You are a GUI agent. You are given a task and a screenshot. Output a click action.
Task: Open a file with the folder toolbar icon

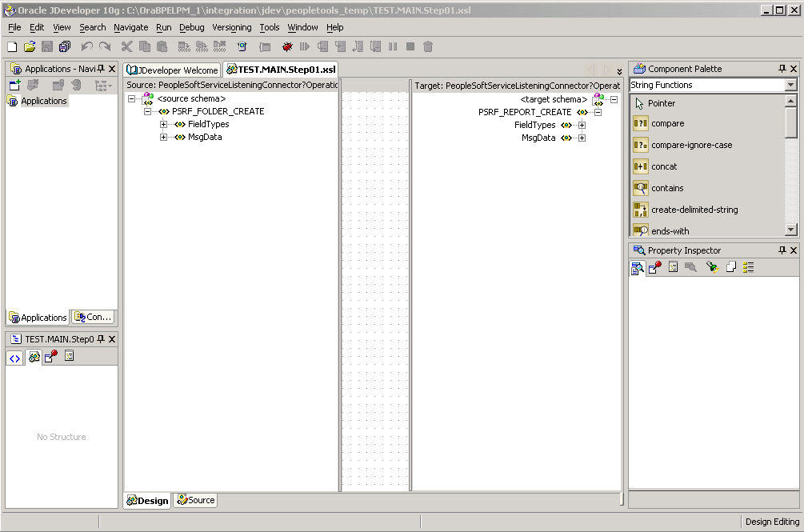(30, 46)
